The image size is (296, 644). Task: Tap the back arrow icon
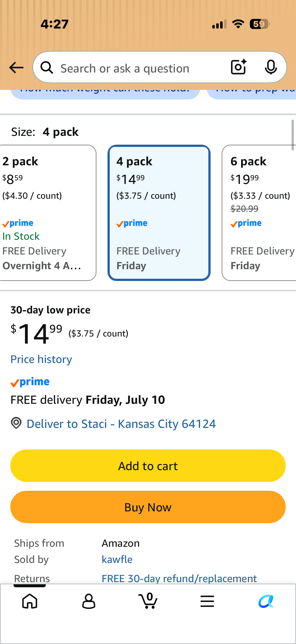pos(16,68)
